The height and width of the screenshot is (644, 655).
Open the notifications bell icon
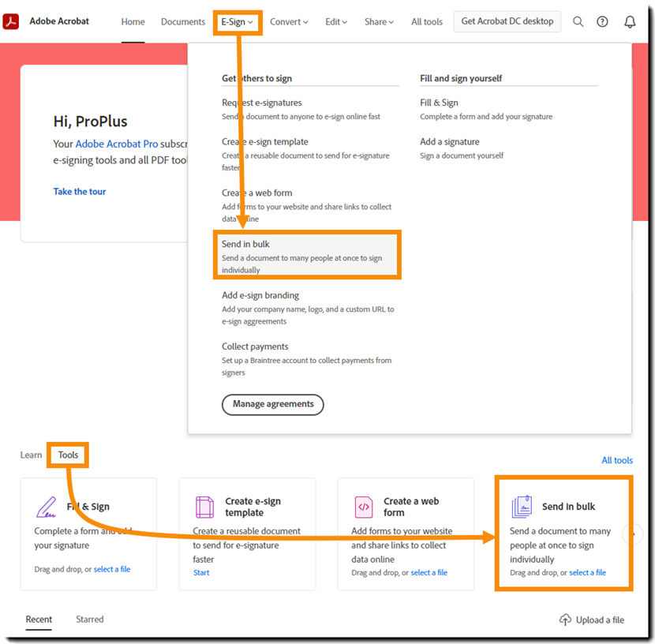coord(630,22)
